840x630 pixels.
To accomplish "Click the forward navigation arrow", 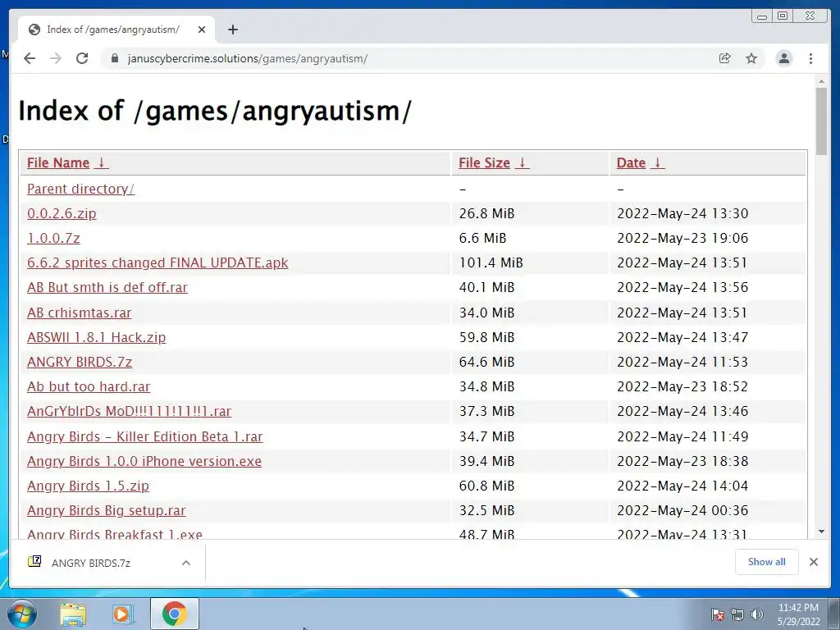I will tap(56, 58).
